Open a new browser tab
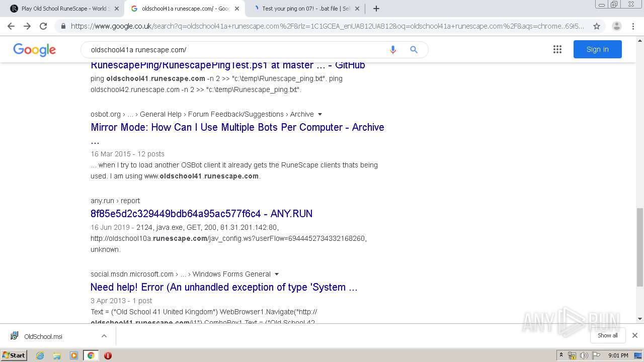Image resolution: width=644 pixels, height=362 pixels. 376,9
